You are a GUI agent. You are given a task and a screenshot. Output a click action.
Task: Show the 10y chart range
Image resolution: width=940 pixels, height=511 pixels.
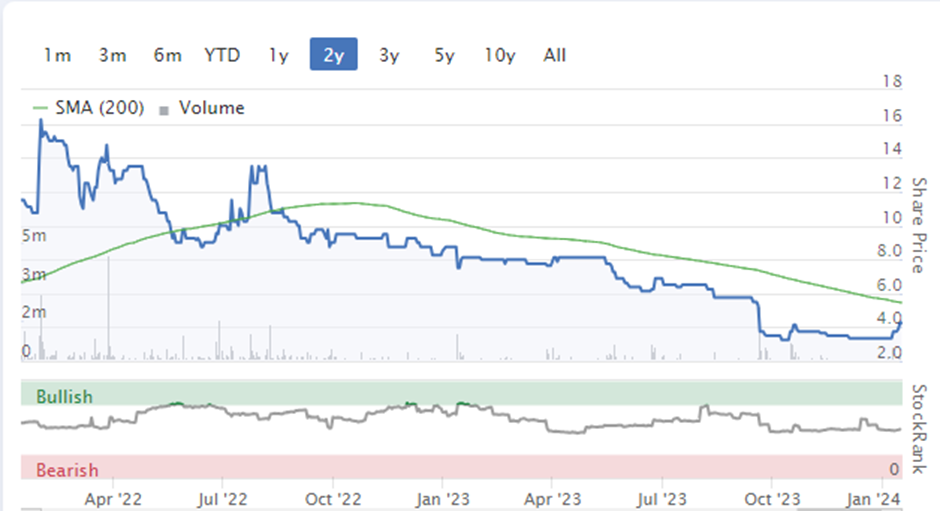[x=500, y=55]
